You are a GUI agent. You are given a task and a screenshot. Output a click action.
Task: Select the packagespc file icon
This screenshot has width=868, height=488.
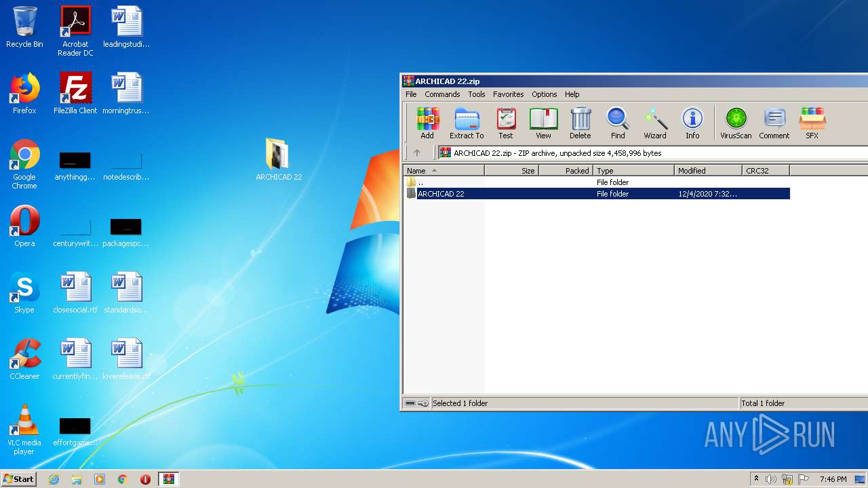click(126, 233)
